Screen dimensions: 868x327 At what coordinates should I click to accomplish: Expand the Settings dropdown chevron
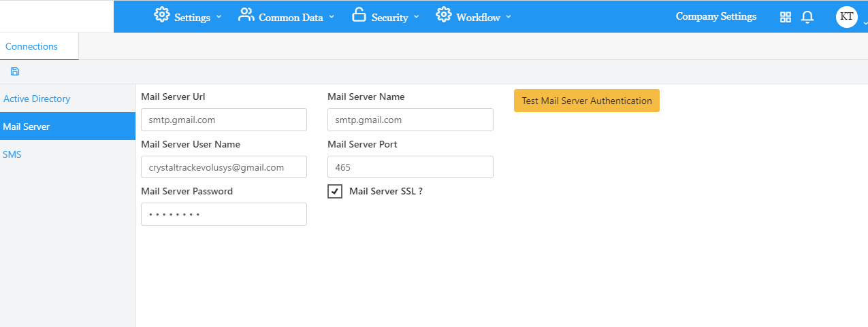219,17
